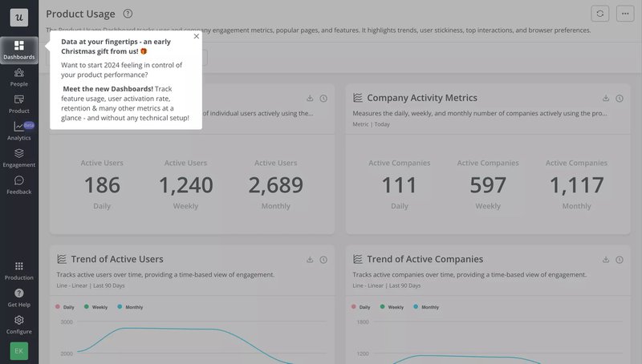Open Feedback in the sidebar
This screenshot has width=642, height=364.
(x=18, y=185)
